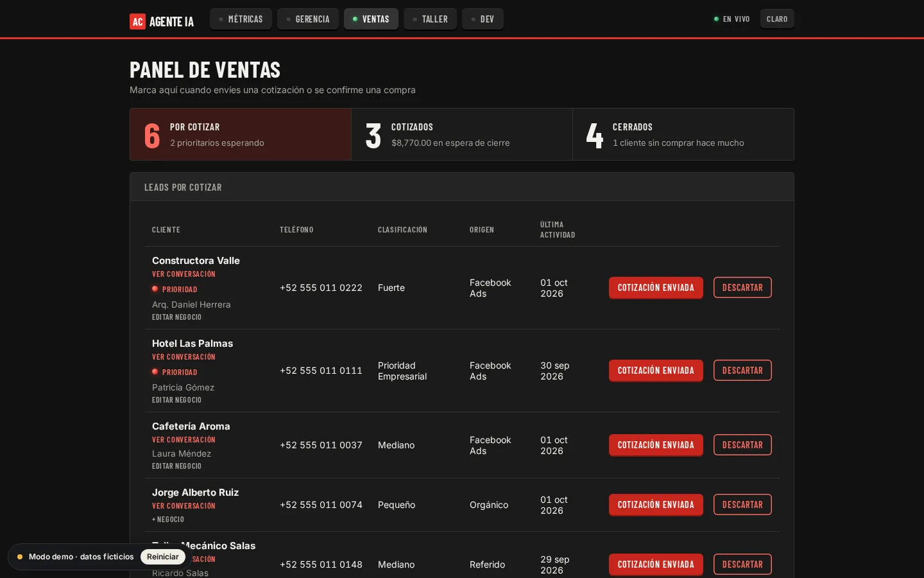This screenshot has width=924, height=578.
Task: Click the Reiniciar demo button
Action: coord(163,557)
